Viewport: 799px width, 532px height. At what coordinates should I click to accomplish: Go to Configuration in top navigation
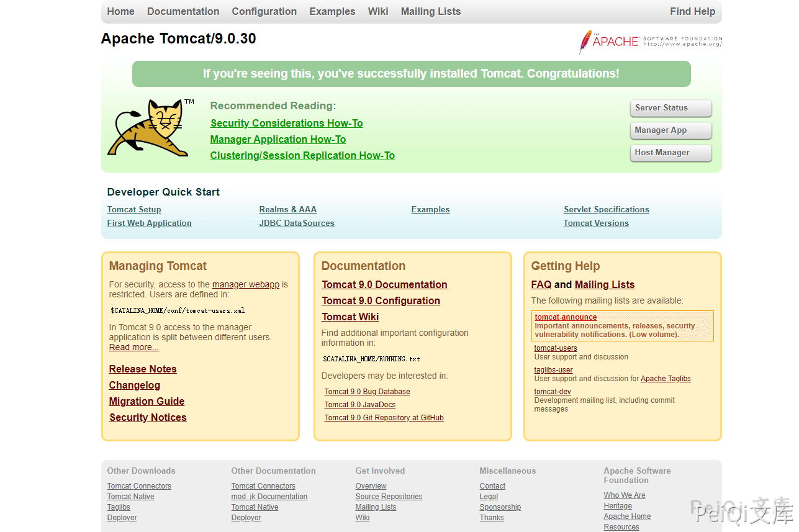pos(264,11)
